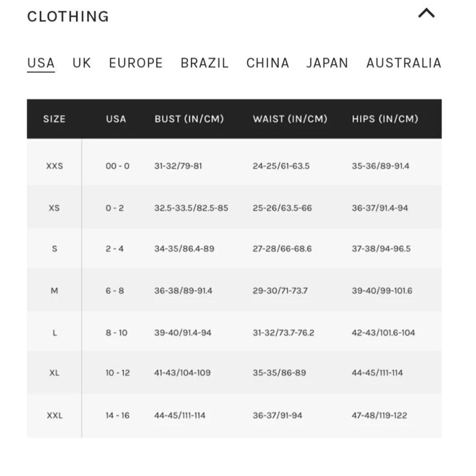
Task: Switch to the UK size tab
Action: point(82,63)
